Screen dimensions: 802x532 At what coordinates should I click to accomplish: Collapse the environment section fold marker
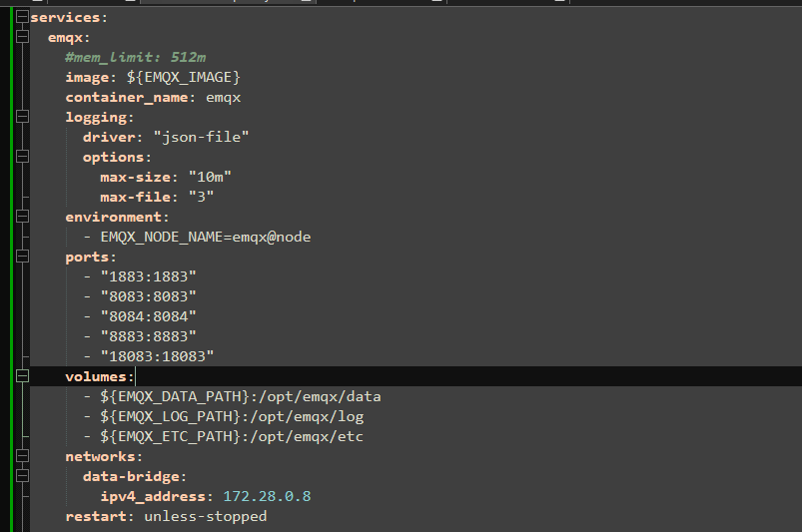pyautogui.click(x=22, y=217)
